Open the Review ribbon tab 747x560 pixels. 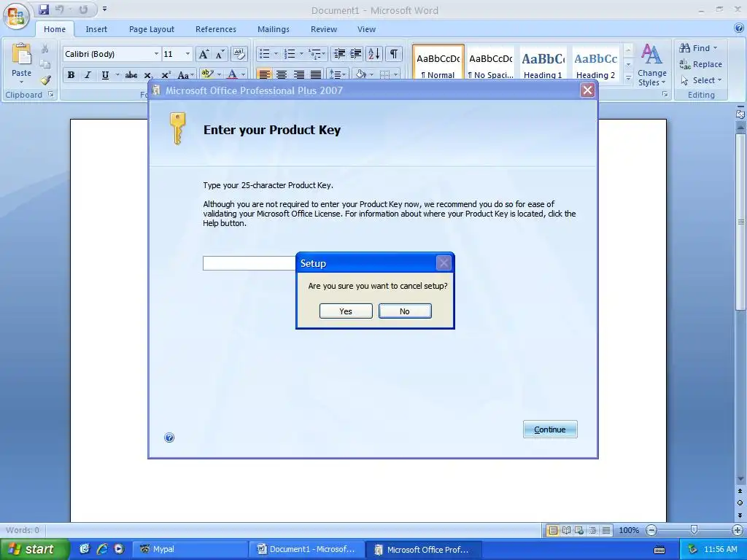(x=324, y=29)
